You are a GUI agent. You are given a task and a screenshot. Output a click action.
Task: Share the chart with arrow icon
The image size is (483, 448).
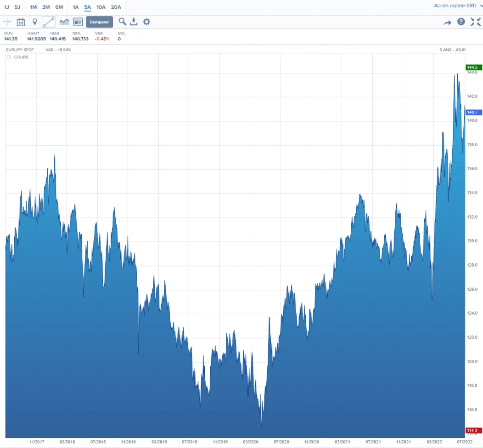click(x=447, y=22)
